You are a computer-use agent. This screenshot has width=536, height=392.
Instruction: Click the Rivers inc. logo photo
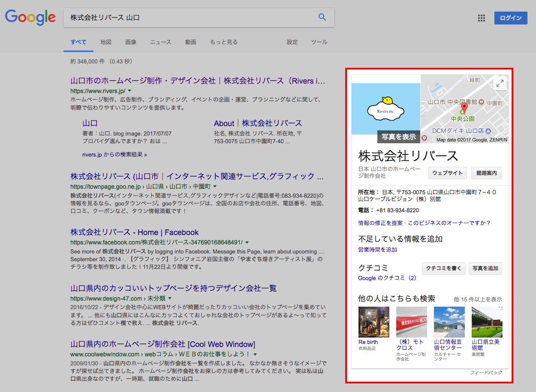click(386, 109)
